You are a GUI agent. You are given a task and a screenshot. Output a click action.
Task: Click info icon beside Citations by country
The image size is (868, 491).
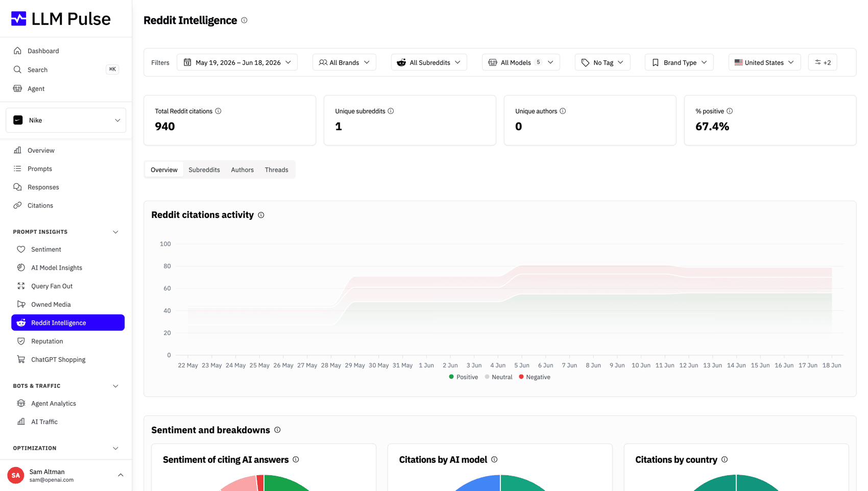(x=725, y=459)
